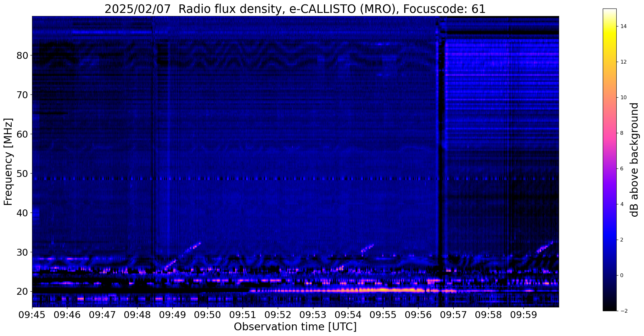Click the bright 20 MHz emission band near 09:55
The height and width of the screenshot is (336, 644).
tap(383, 290)
